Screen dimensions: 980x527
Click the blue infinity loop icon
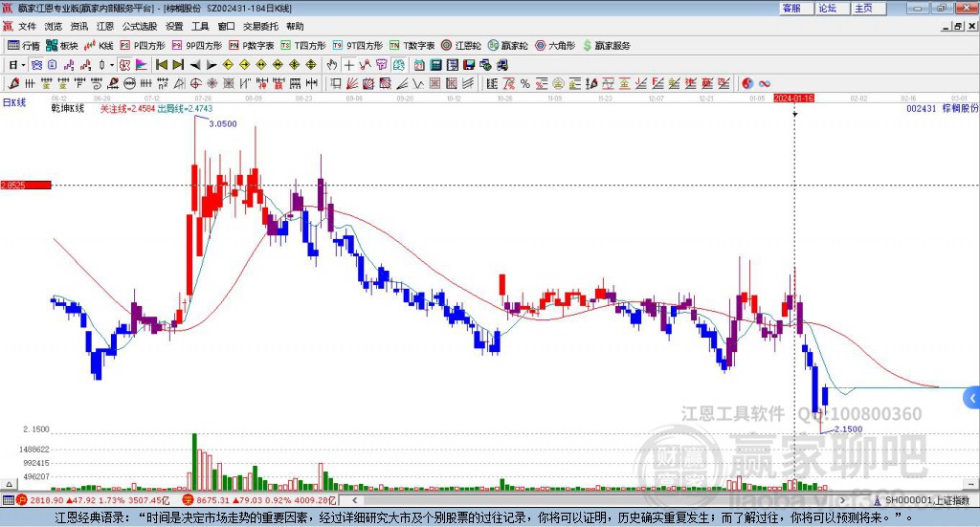click(765, 83)
